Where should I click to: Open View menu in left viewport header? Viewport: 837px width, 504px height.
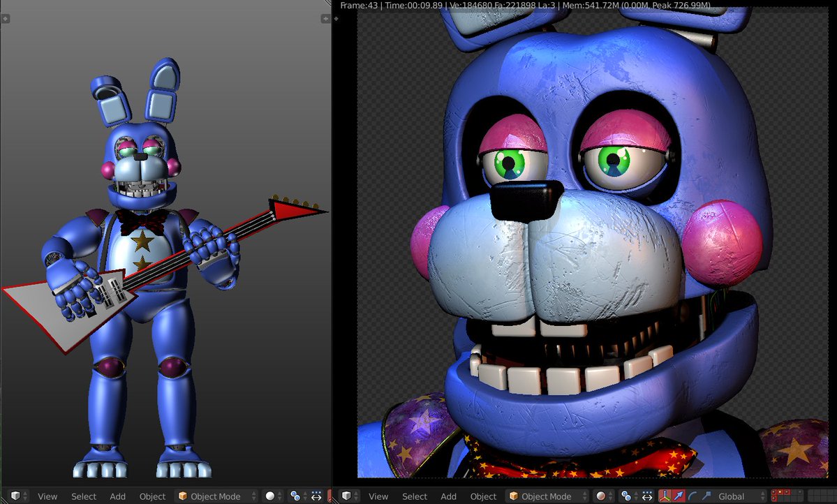[47, 496]
